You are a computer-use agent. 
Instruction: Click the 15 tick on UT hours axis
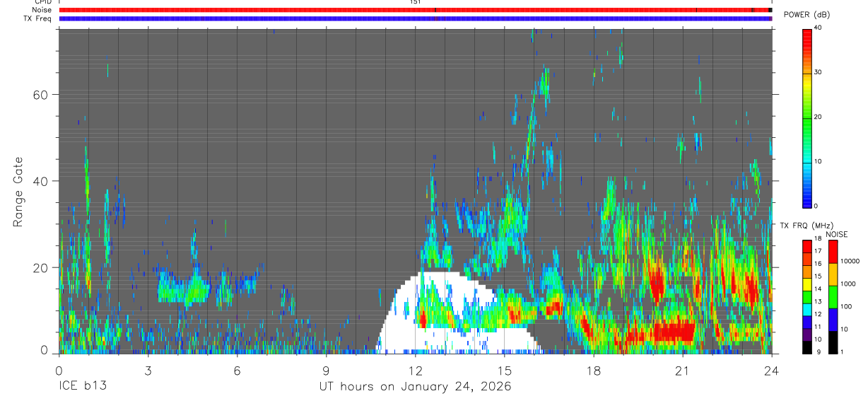[x=504, y=371]
